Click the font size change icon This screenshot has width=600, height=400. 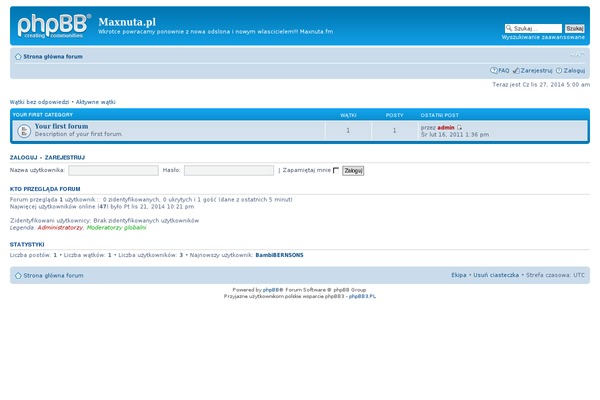(577, 55)
